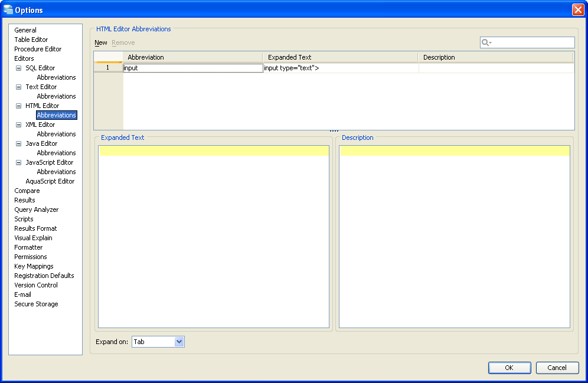The image size is (588, 383).
Task: Collapse the Text Editor tree node
Action: pos(18,87)
